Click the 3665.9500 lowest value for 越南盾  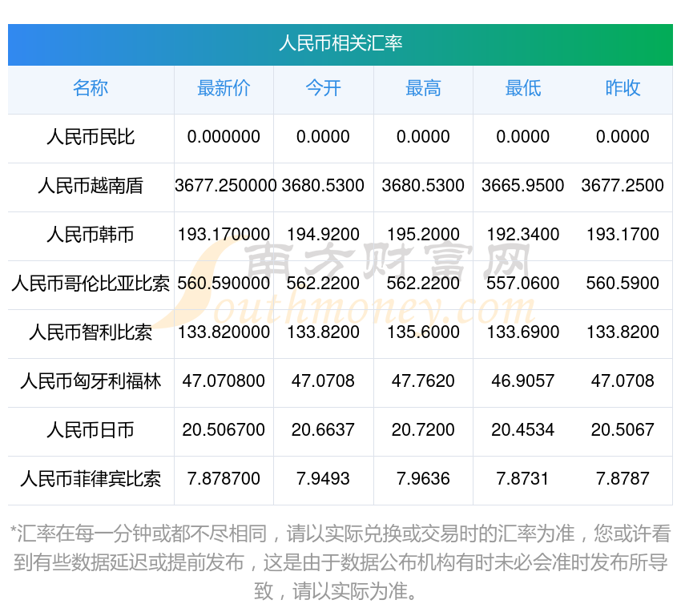[523, 185]
